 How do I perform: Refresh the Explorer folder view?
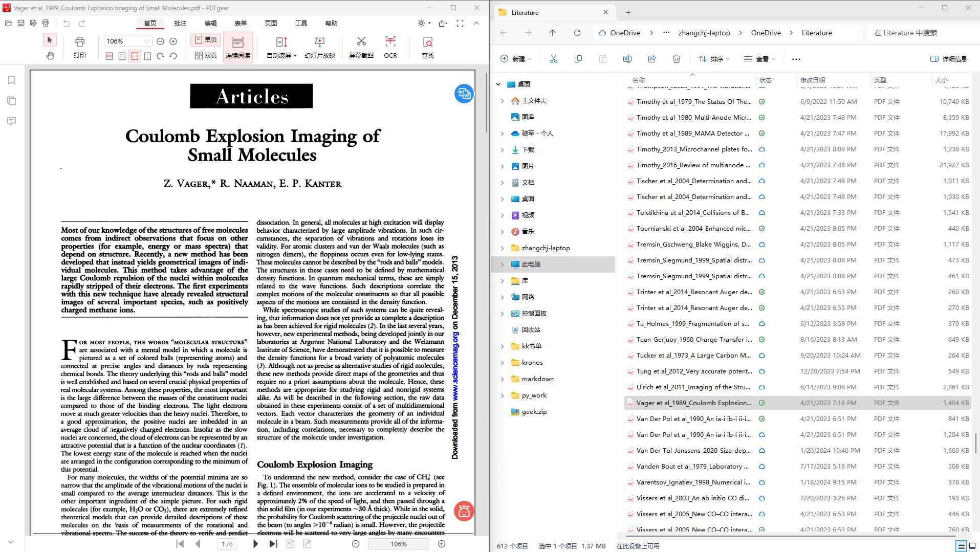pyautogui.click(x=577, y=33)
